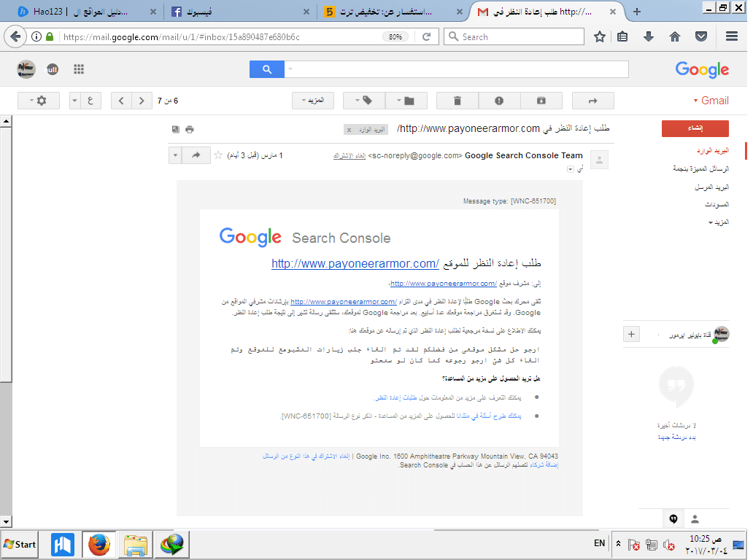753x560 pixels.
Task: Open Pocket icon in Firefox toolbar
Action: click(701, 37)
